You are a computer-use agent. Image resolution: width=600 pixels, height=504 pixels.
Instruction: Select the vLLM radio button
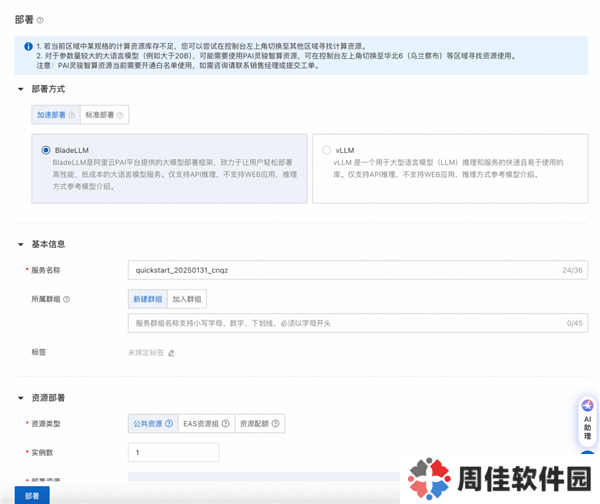[326, 150]
